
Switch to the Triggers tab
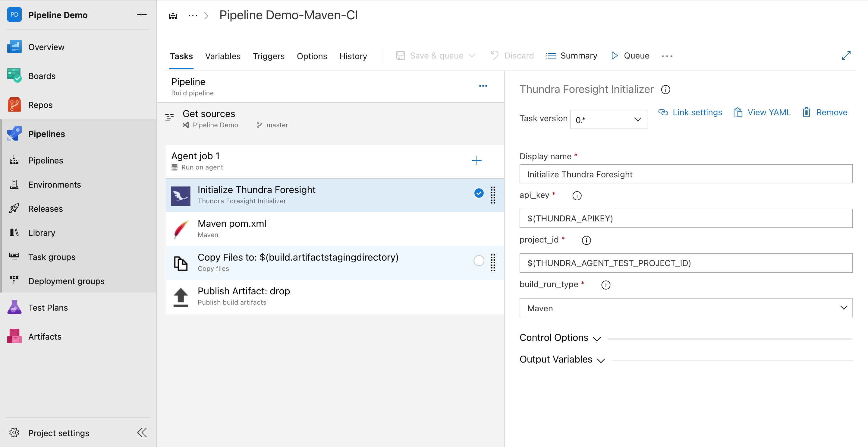click(x=269, y=56)
